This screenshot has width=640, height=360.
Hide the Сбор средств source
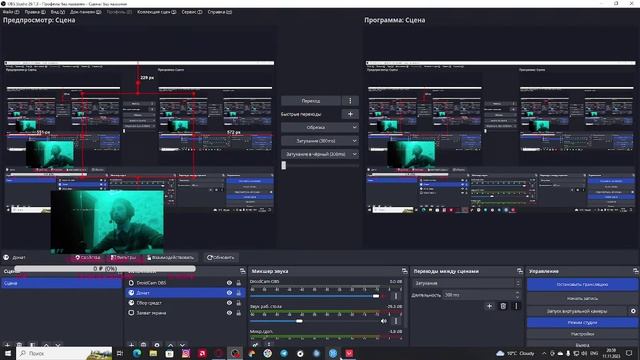229,303
